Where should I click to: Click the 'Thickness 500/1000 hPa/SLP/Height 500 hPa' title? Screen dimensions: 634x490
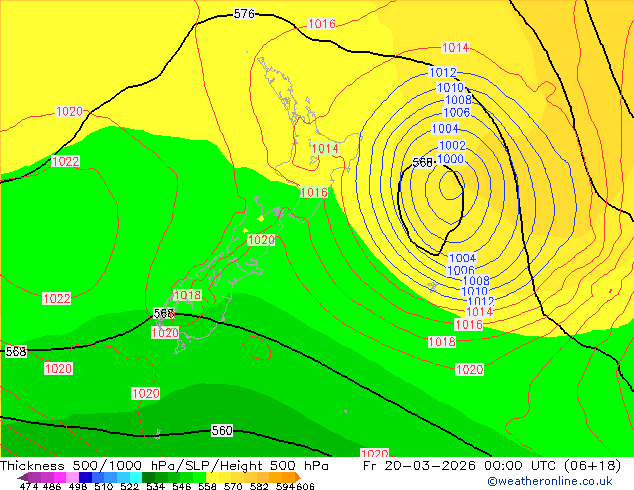coord(164,465)
